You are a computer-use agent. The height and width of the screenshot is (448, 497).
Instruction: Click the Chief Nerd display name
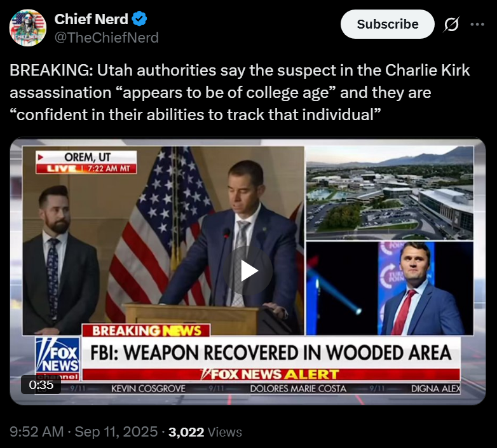click(x=92, y=19)
